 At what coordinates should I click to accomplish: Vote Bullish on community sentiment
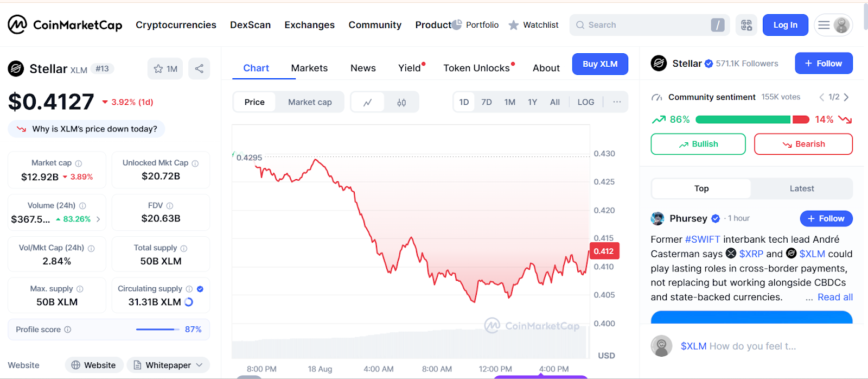(x=698, y=144)
